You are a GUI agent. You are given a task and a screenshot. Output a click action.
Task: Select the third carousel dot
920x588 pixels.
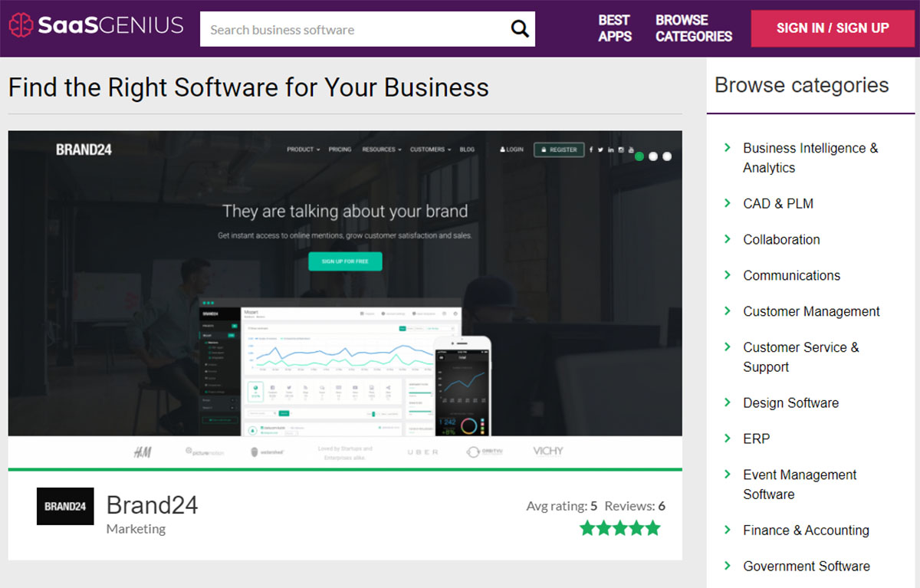(x=667, y=156)
